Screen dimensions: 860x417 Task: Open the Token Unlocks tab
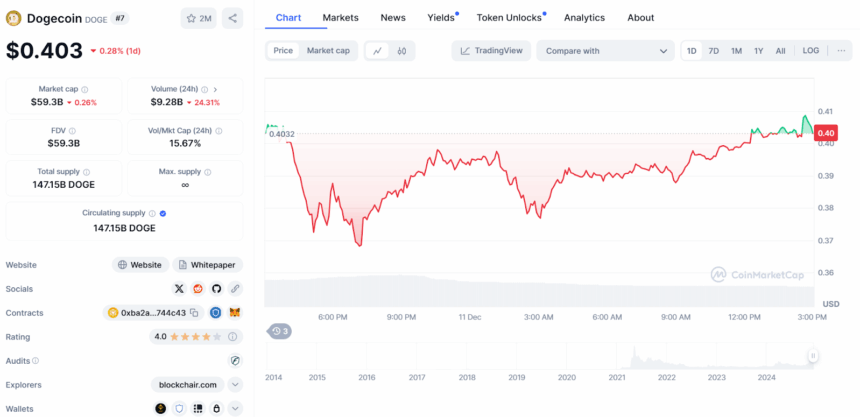(509, 18)
